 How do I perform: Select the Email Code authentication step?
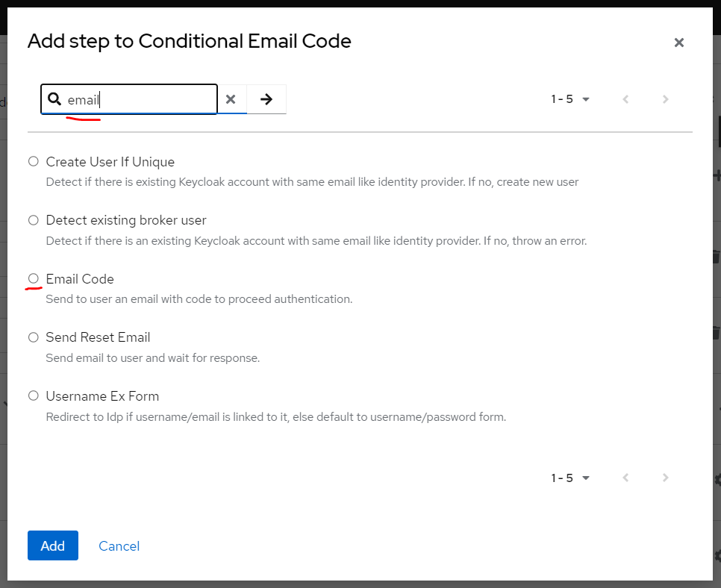[x=33, y=279]
